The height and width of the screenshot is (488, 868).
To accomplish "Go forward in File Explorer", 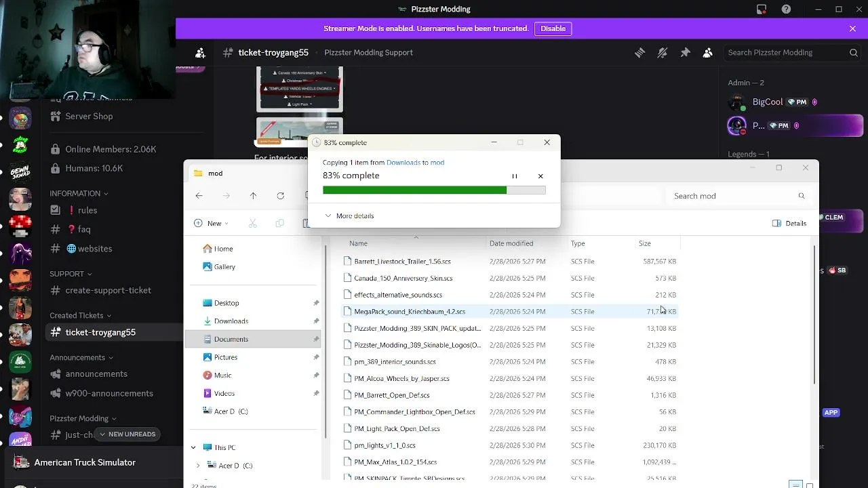I will (x=226, y=196).
